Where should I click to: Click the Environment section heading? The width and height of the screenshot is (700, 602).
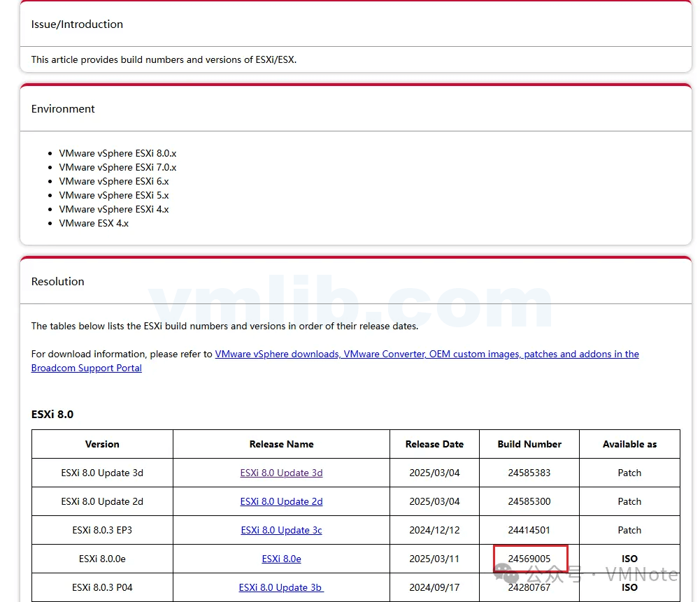pos(63,109)
